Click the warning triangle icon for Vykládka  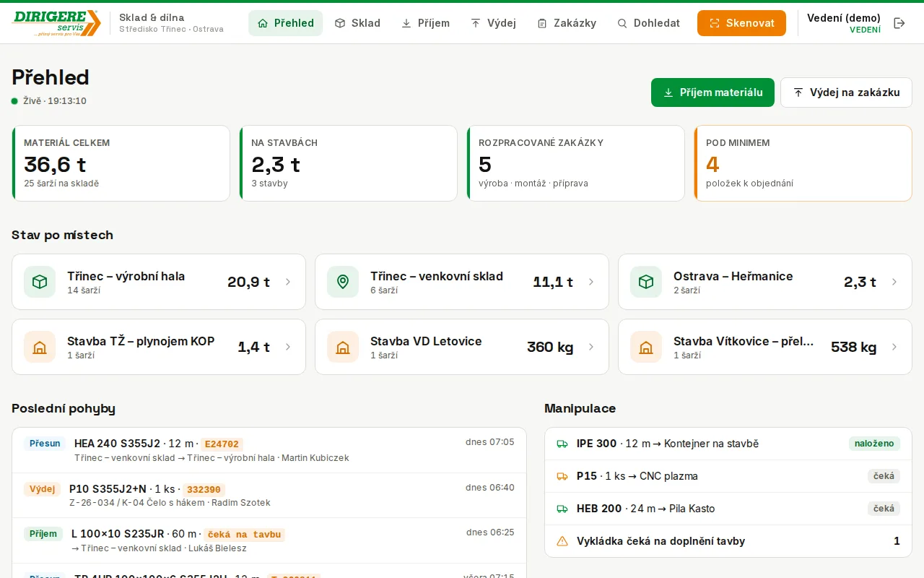(562, 541)
